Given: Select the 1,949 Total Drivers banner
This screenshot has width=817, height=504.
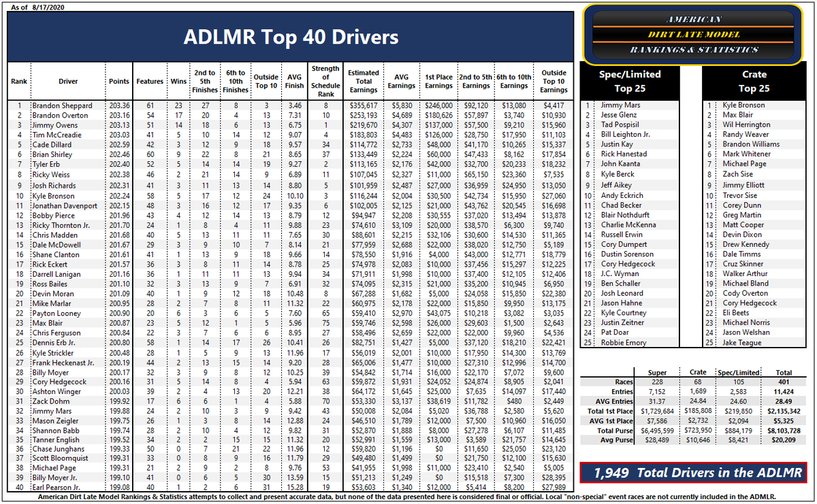Looking at the screenshot, I should pyautogui.click(x=692, y=473).
